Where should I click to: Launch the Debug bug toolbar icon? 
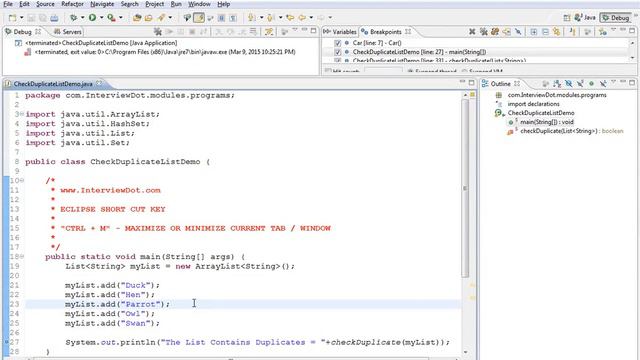click(x=73, y=18)
